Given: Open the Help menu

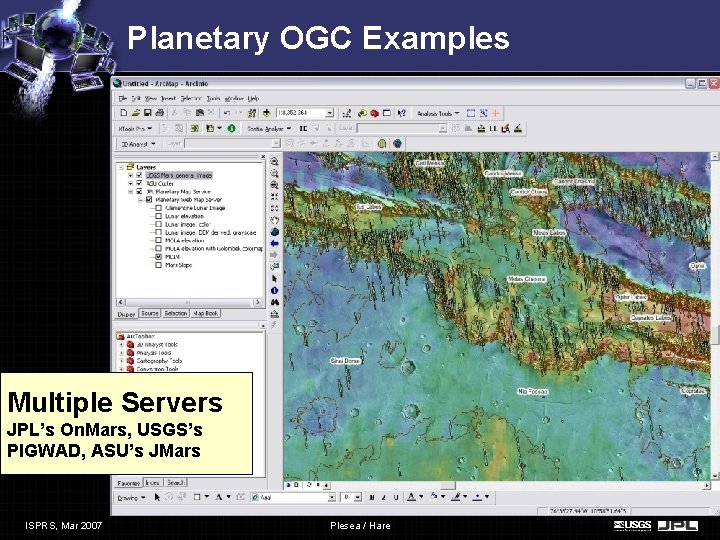Looking at the screenshot, I should [253, 98].
